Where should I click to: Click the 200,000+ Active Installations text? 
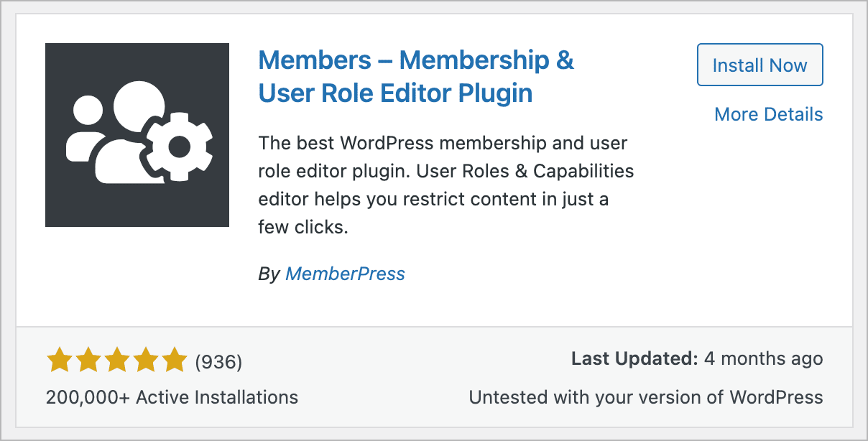tap(172, 396)
